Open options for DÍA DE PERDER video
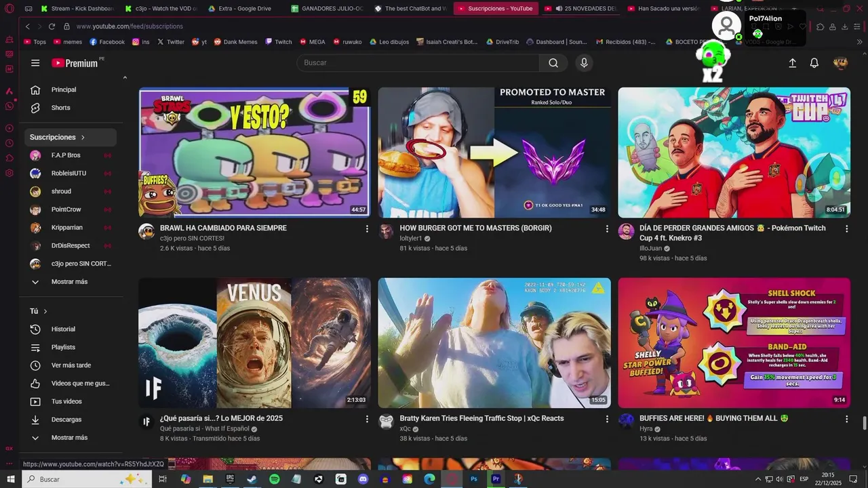This screenshot has width=868, height=488. point(846,229)
